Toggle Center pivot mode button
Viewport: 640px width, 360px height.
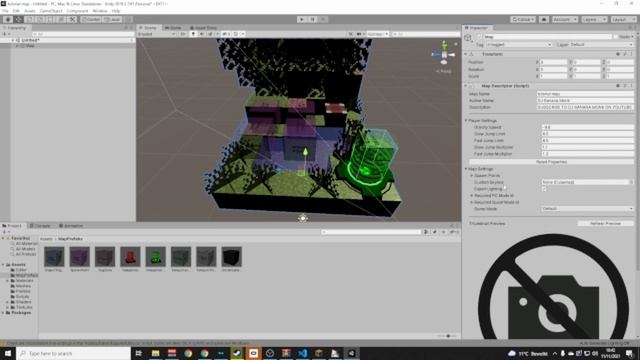coord(91,19)
